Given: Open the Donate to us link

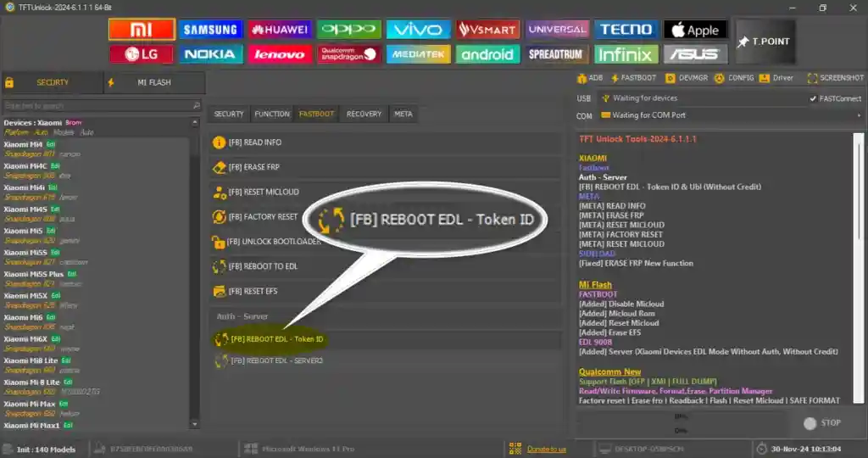Looking at the screenshot, I should click(x=547, y=450).
